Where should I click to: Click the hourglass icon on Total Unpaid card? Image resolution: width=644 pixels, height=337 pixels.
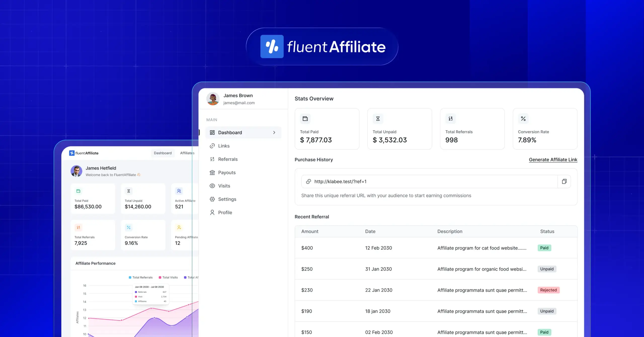click(378, 118)
